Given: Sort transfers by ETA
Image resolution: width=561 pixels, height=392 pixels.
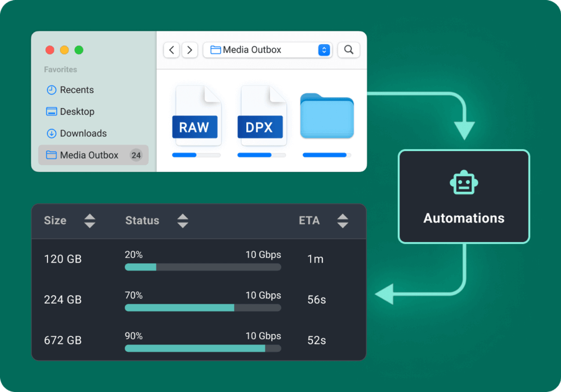Looking at the screenshot, I should 343,221.
